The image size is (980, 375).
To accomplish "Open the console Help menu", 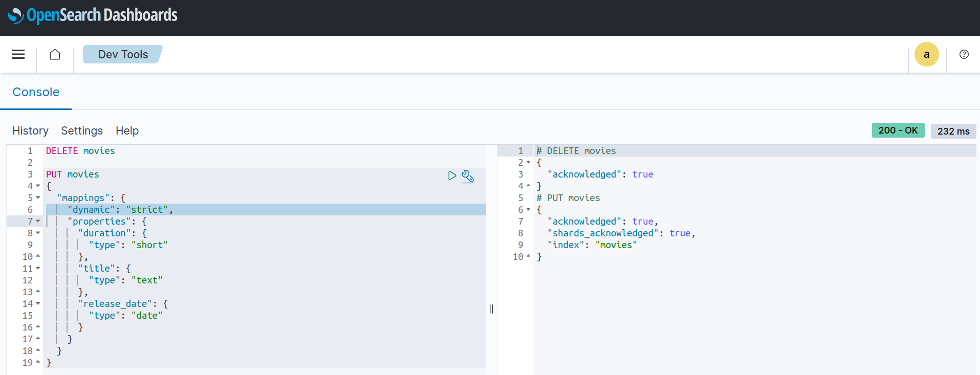I will [127, 131].
